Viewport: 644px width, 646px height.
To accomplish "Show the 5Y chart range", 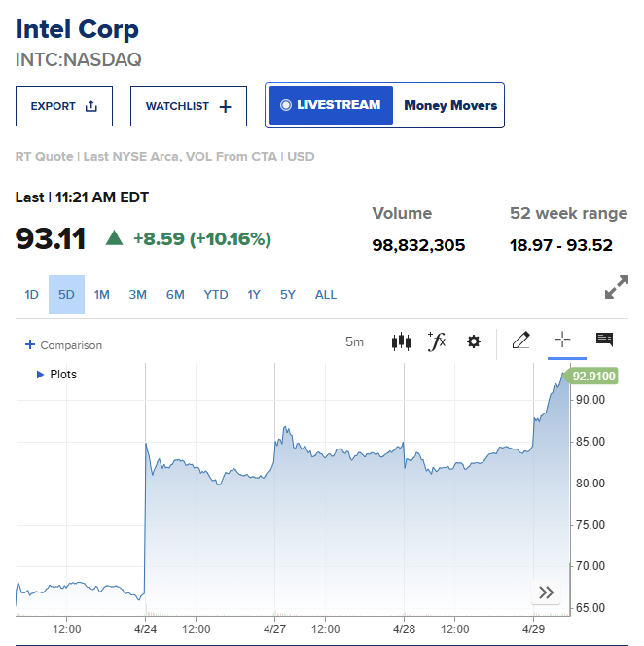I will click(x=288, y=295).
